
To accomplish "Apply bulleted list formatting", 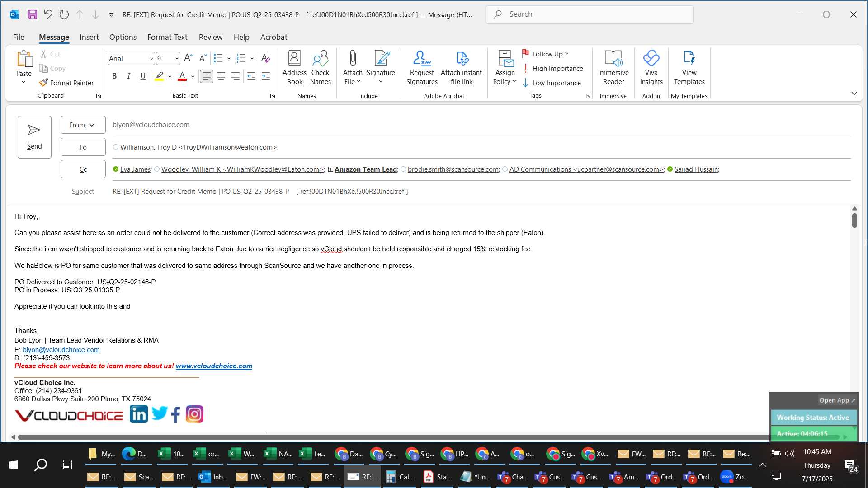I will 218,58.
